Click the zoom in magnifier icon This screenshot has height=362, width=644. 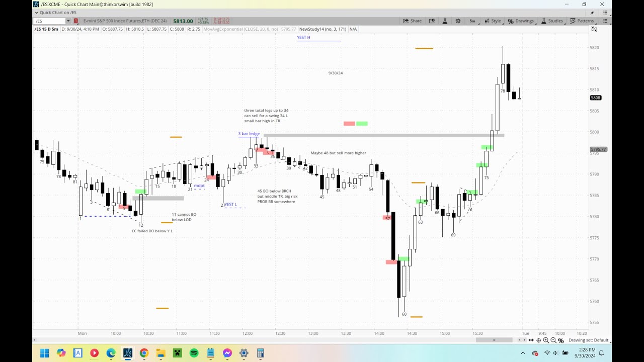546,340
